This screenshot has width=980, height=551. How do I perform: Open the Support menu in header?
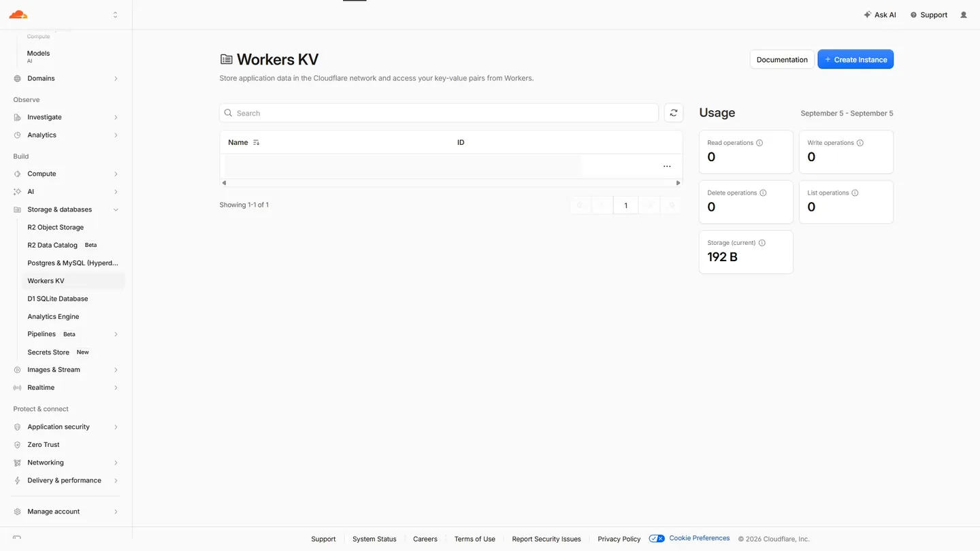click(x=929, y=15)
